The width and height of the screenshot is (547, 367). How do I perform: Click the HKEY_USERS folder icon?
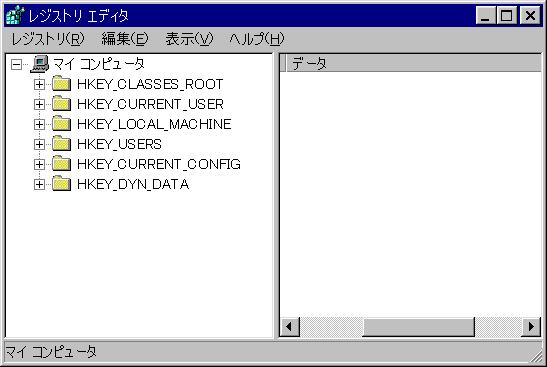pos(61,144)
